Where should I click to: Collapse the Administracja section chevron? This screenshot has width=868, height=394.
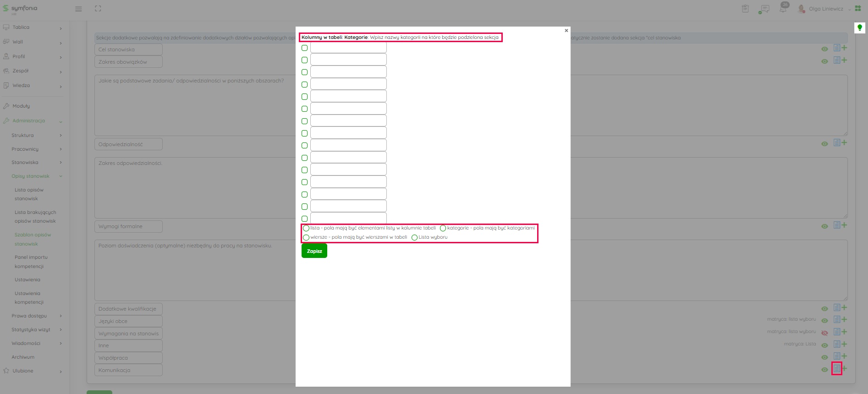[x=60, y=121]
